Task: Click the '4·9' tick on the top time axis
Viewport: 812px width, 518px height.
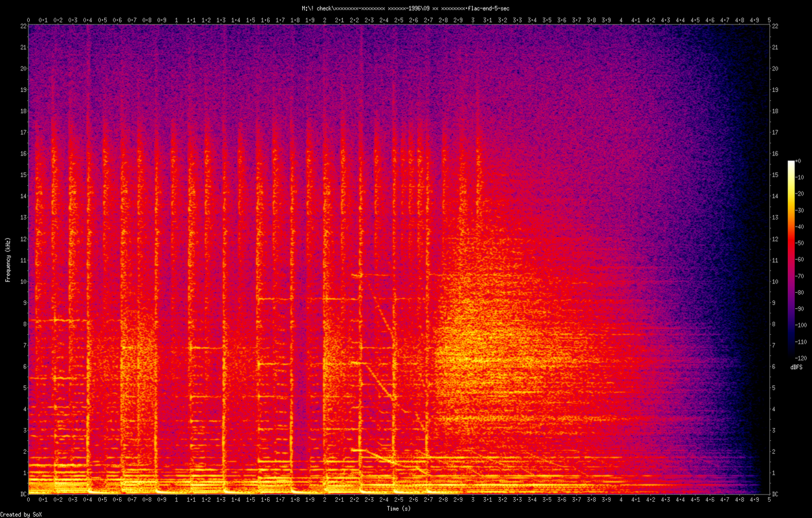Action: [x=754, y=19]
